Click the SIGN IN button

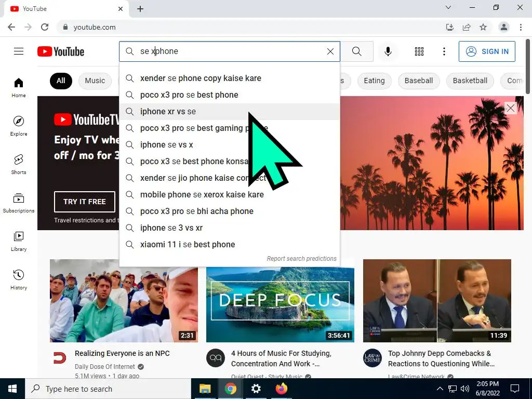click(487, 51)
